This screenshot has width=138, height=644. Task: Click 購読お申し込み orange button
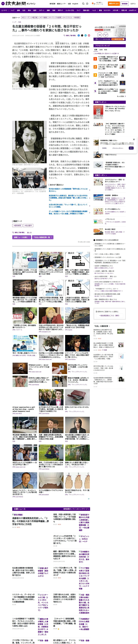click(x=114, y=4)
